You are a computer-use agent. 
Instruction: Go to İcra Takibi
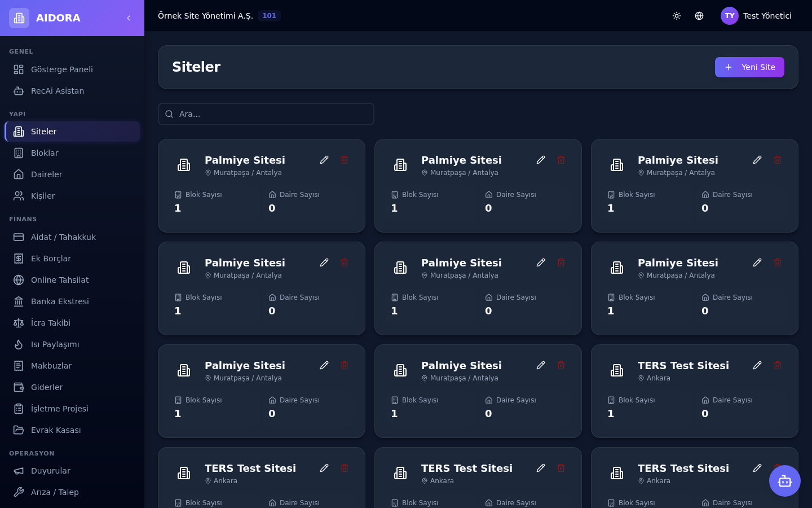72,323
